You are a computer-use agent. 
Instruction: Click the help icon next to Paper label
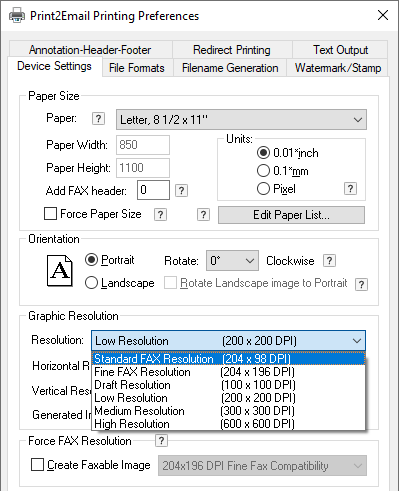pyautogui.click(x=98, y=119)
